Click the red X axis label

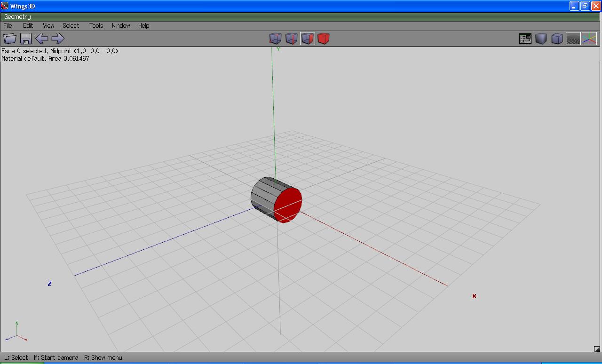[x=474, y=296]
